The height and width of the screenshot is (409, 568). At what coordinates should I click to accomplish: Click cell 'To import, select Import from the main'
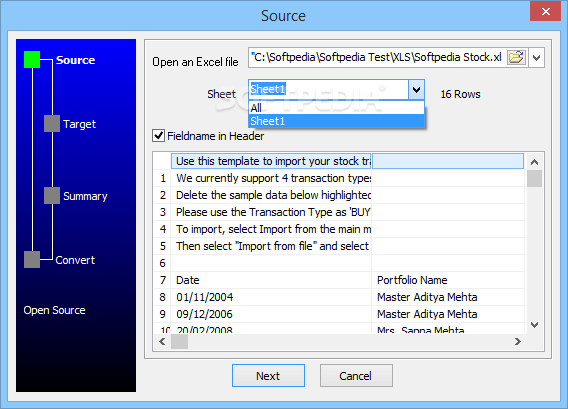(271, 229)
